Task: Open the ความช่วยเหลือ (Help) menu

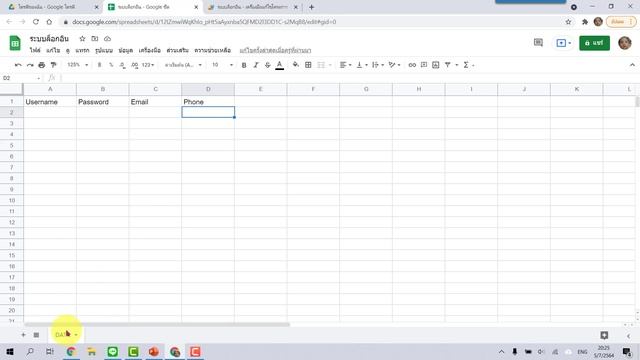Action: tap(213, 50)
